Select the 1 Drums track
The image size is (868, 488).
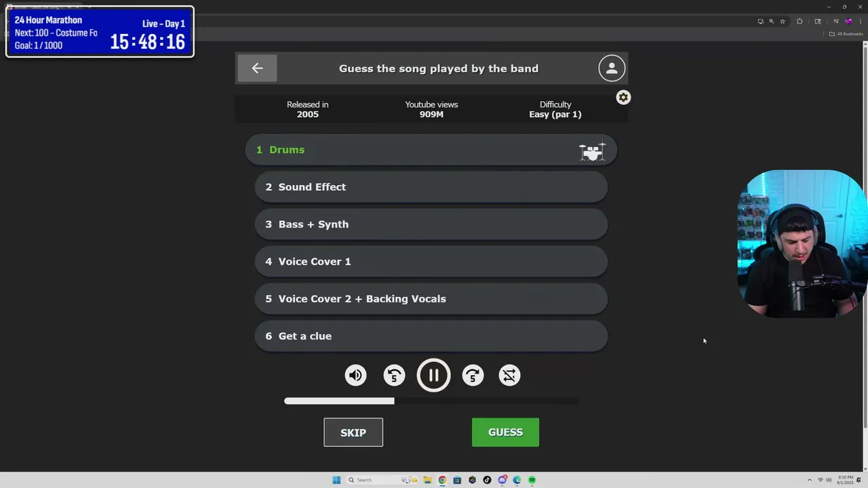[431, 150]
